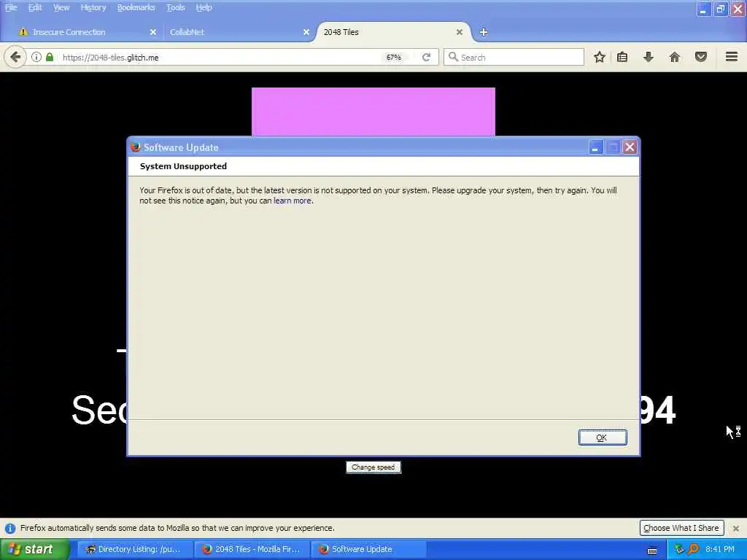Show bookmarks list icon
Viewport: 747px width, 560px height.
[622, 57]
